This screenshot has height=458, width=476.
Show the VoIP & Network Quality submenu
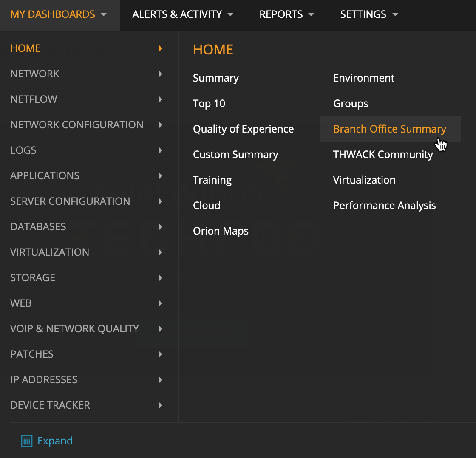tap(75, 329)
